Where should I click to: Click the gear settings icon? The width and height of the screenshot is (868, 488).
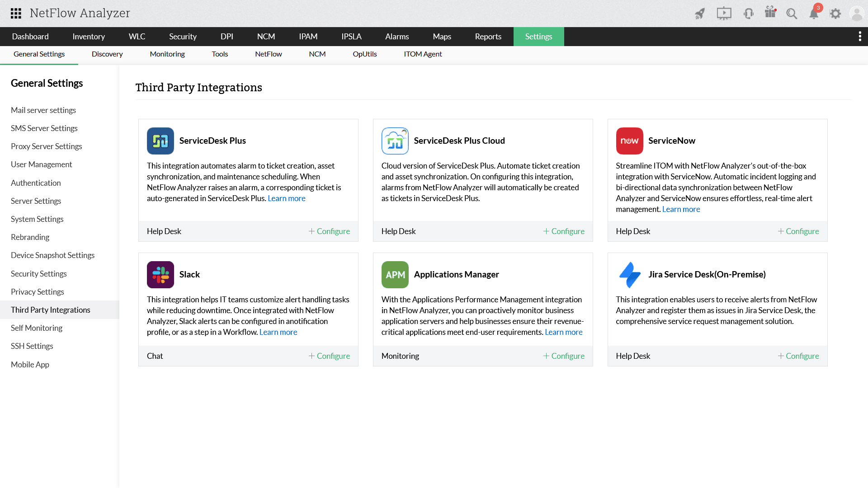835,14
